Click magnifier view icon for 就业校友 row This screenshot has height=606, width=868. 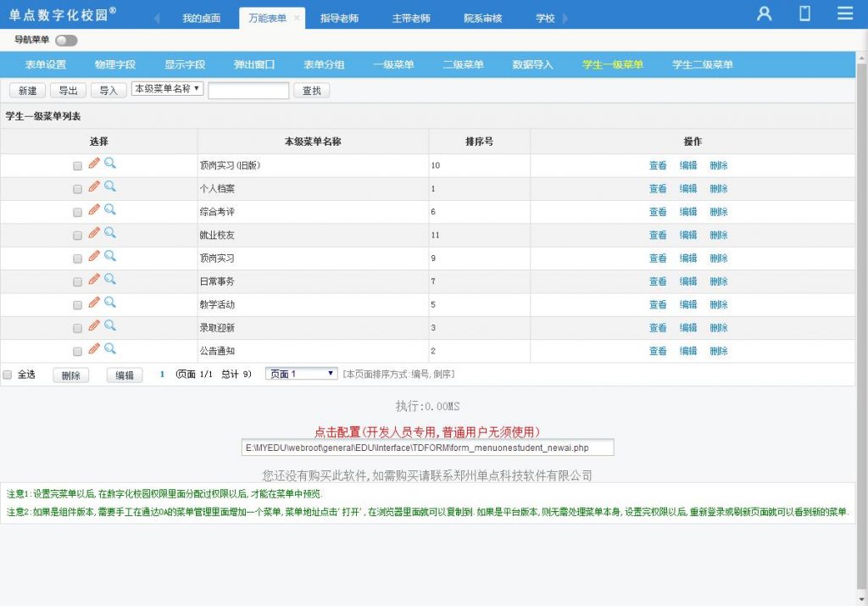(x=110, y=233)
